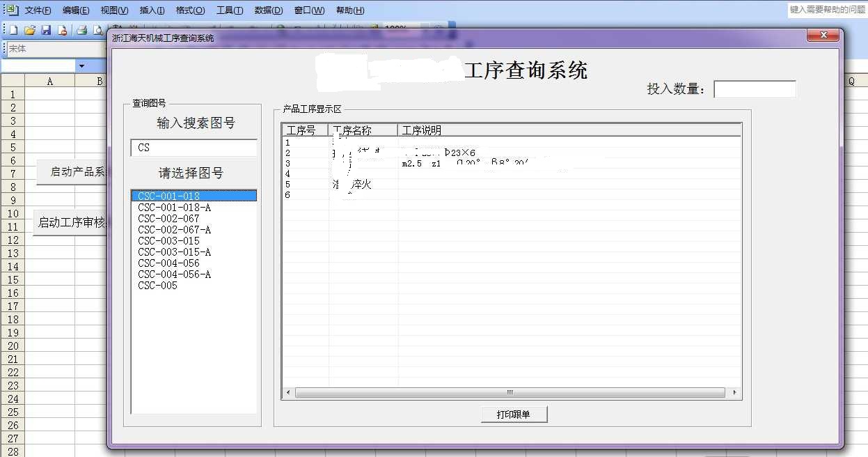Click the Select All corner of the worksheet
Viewport: 868px width, 457px height.
[x=13, y=82]
